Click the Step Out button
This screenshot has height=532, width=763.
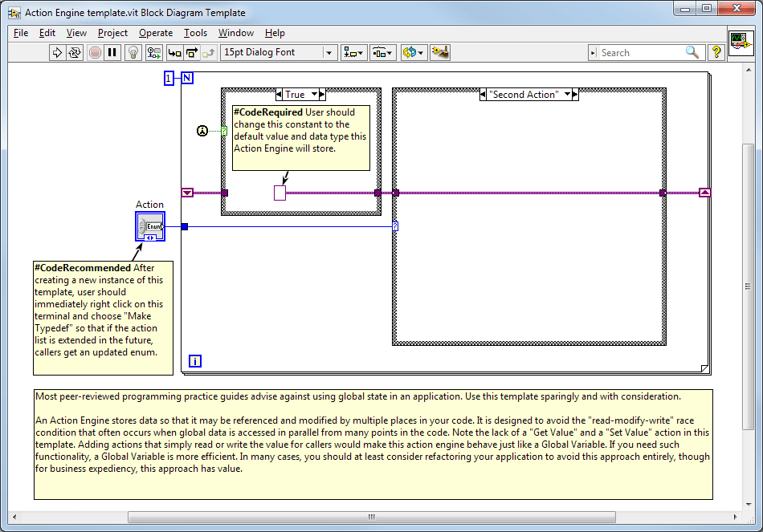point(209,52)
